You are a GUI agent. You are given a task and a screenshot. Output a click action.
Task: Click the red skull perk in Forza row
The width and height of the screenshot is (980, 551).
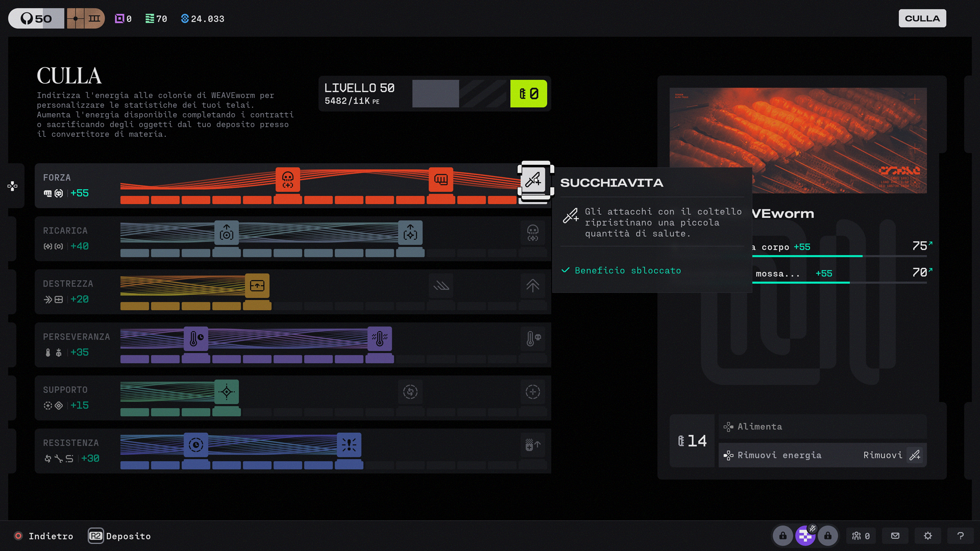[x=288, y=180]
